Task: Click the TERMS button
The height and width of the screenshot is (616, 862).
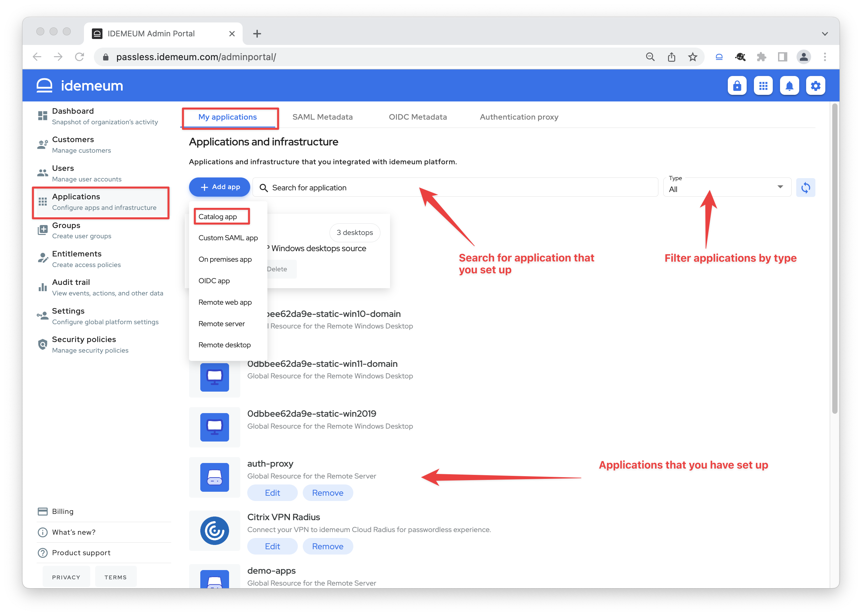Action: coord(115,577)
